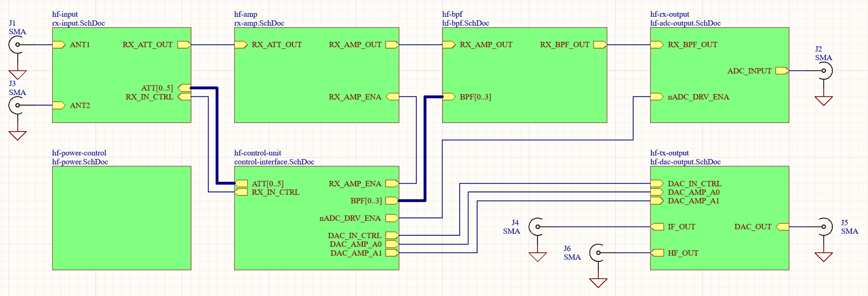Select the BPF[0..3] port arrow on hf-bpf
The image size is (868, 296).
(449, 97)
